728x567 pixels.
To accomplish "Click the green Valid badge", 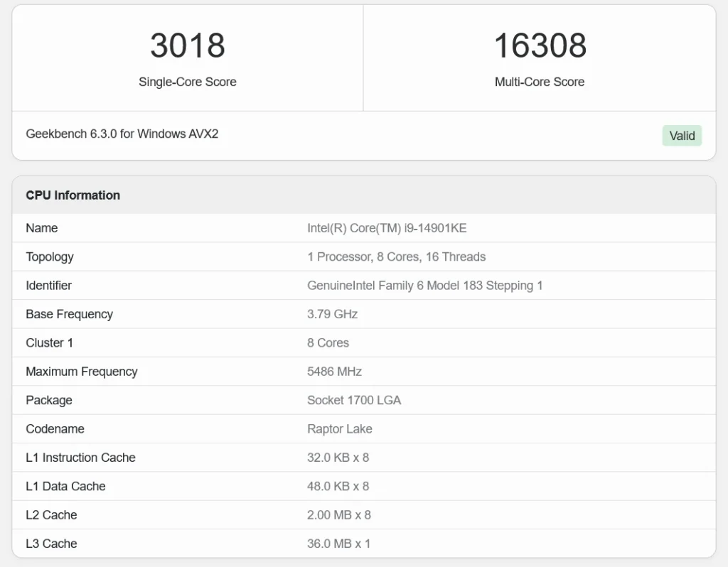I will pos(681,136).
